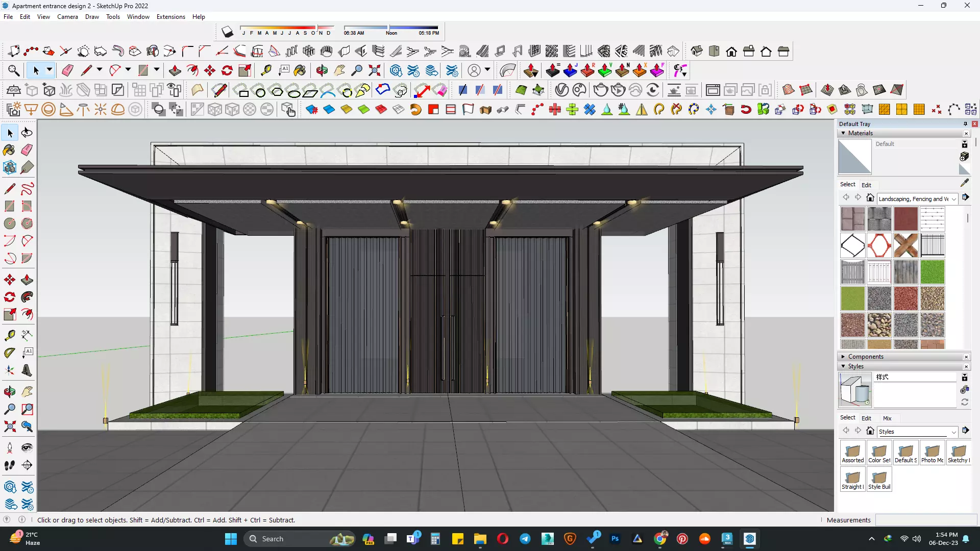The width and height of the screenshot is (980, 551).
Task: Expand the Components panel
Action: click(843, 357)
